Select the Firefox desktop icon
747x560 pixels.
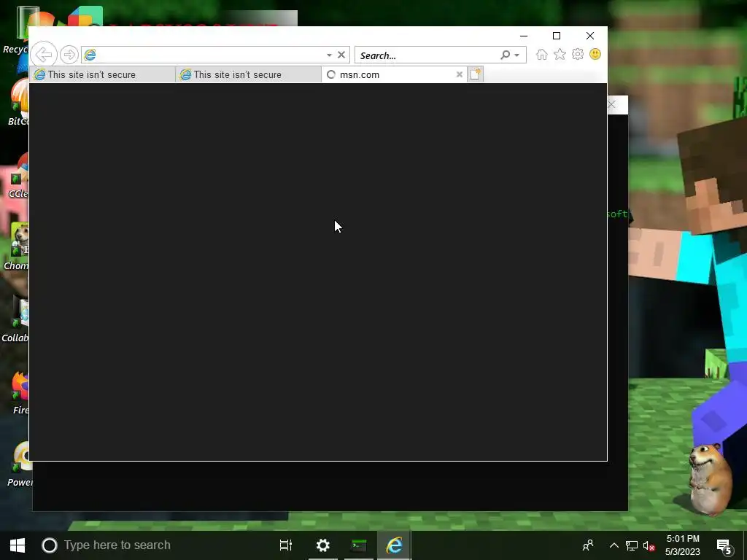(x=20, y=393)
